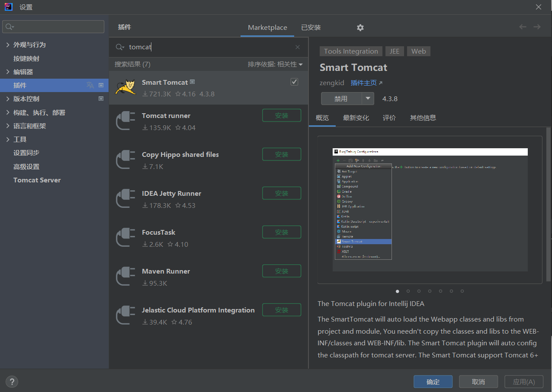Click the plugin search magnifier icon
The image size is (552, 392).
tap(120, 47)
